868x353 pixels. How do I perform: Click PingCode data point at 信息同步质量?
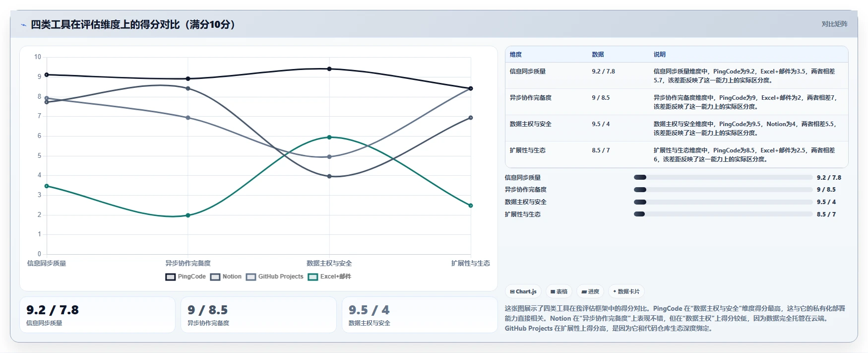coord(47,75)
